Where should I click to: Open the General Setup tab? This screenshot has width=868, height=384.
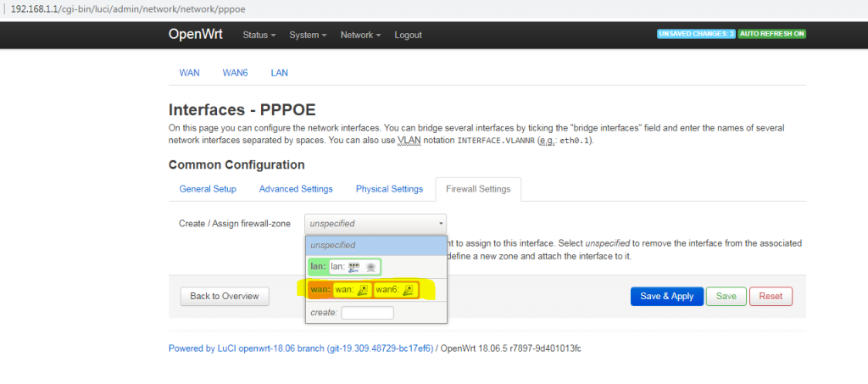pos(208,189)
